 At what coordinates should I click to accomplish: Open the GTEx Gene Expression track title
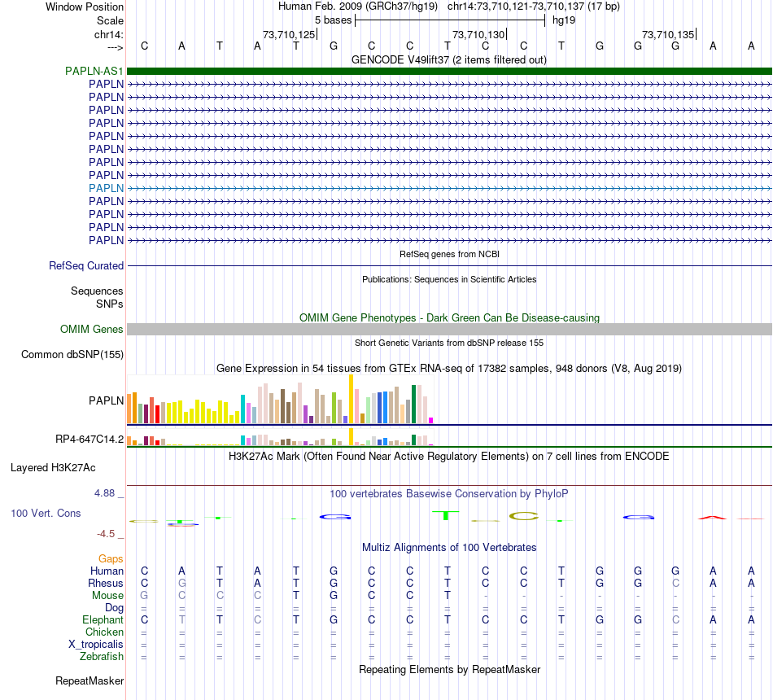[x=448, y=368]
